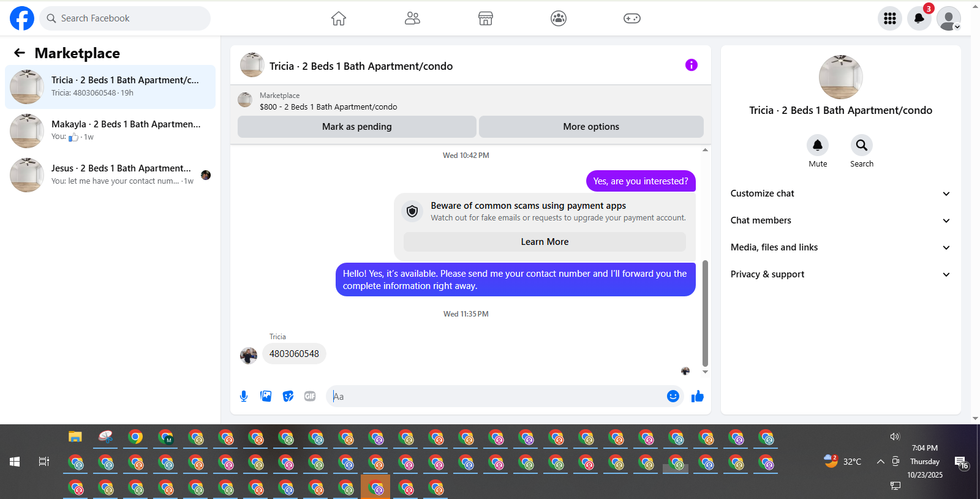Choose a GIF icon

click(310, 396)
